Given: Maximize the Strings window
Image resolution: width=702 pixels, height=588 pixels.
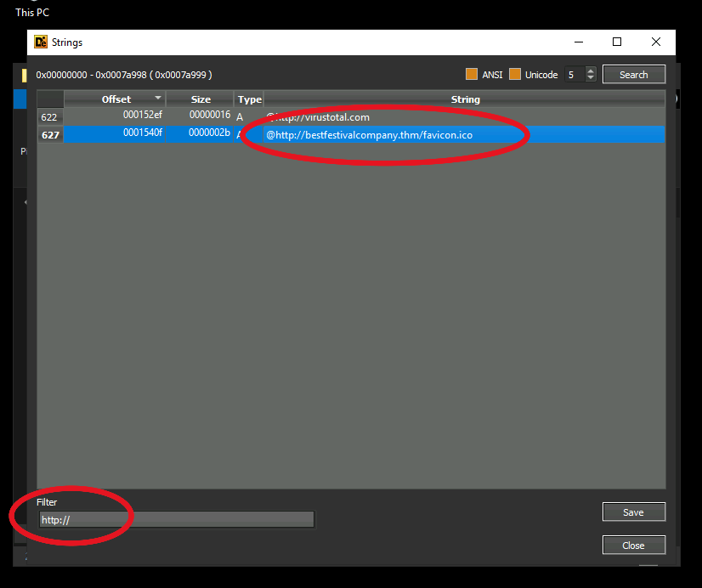Looking at the screenshot, I should [617, 42].
